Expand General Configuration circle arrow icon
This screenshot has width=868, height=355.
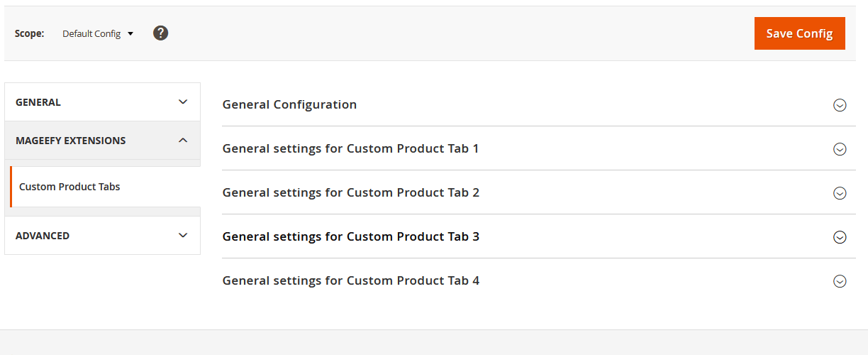tap(840, 105)
